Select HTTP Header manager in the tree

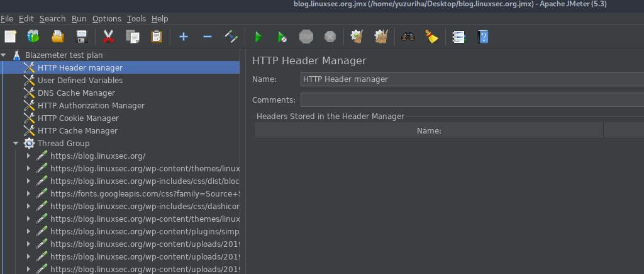tap(80, 68)
